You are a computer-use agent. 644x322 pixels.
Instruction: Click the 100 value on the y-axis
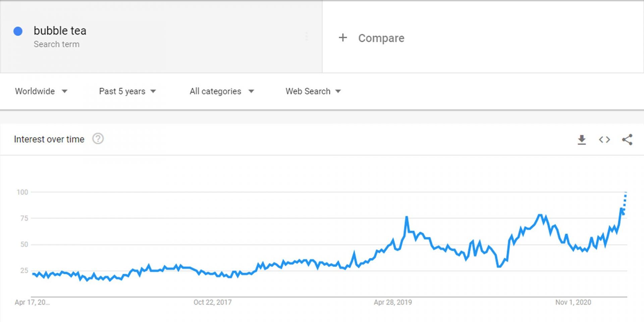pos(22,192)
